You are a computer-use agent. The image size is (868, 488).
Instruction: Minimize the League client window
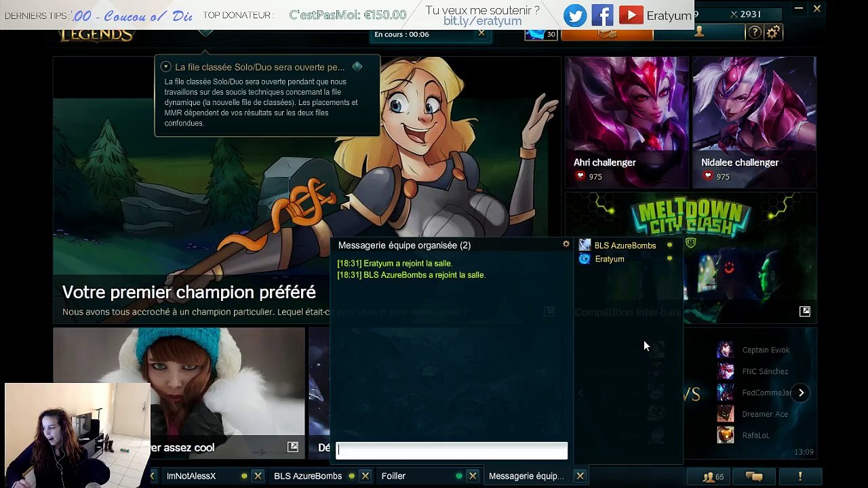pos(799,9)
